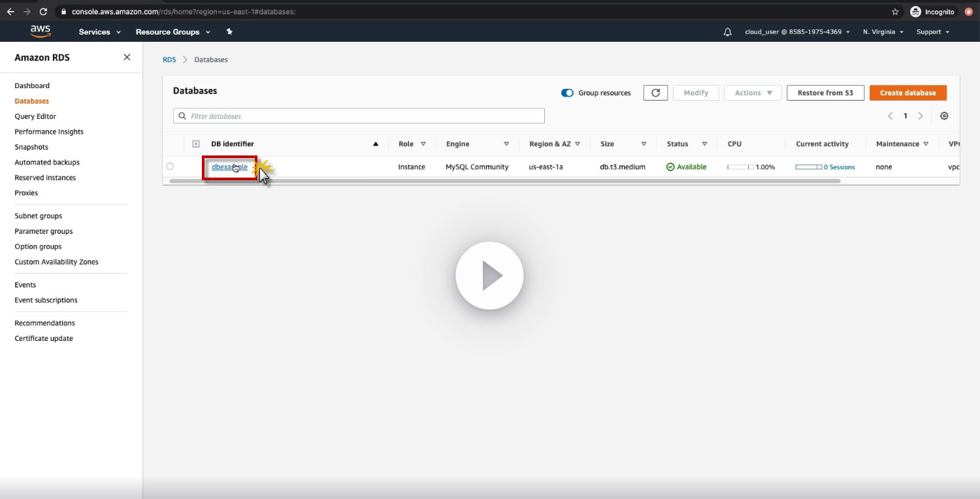980x499 pixels.
Task: Refresh the databases list
Action: click(x=655, y=93)
